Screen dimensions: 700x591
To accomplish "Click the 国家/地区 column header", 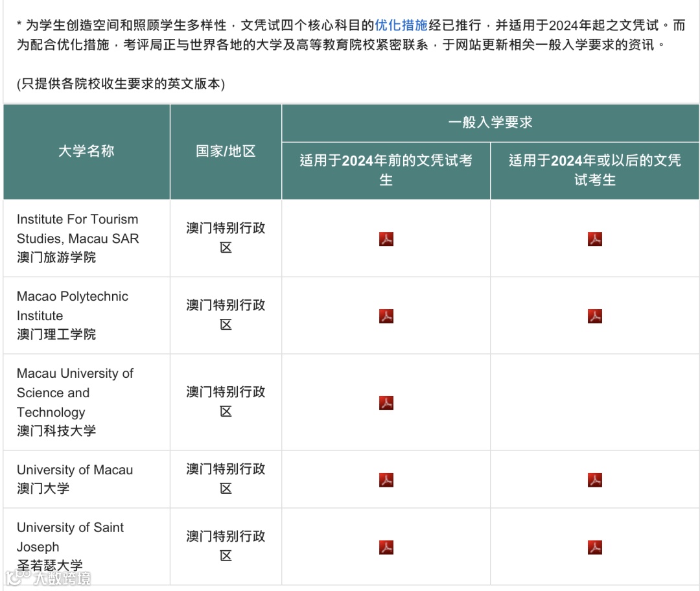I will 226,152.
